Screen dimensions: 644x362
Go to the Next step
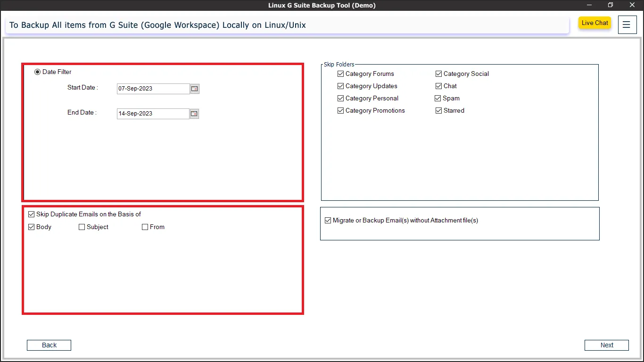coord(606,345)
